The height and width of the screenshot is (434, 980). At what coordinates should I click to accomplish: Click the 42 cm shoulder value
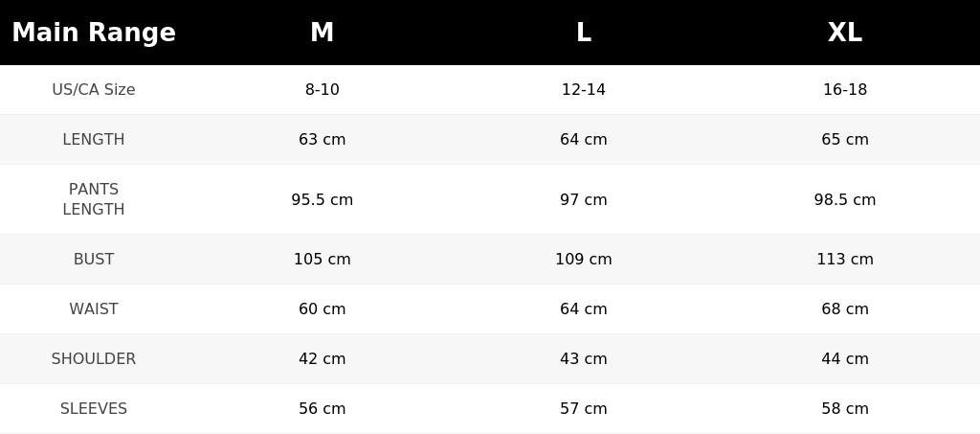322,359
